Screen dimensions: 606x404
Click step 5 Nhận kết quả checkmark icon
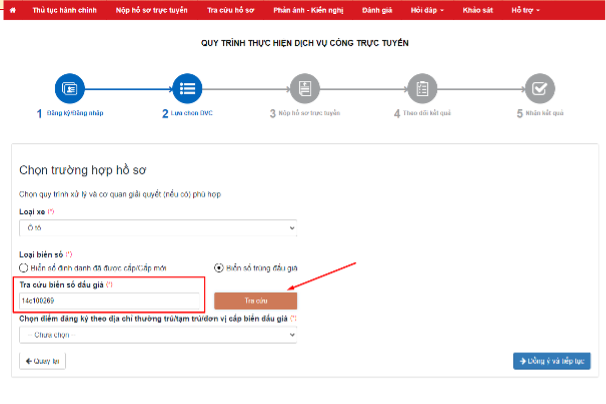click(x=539, y=89)
